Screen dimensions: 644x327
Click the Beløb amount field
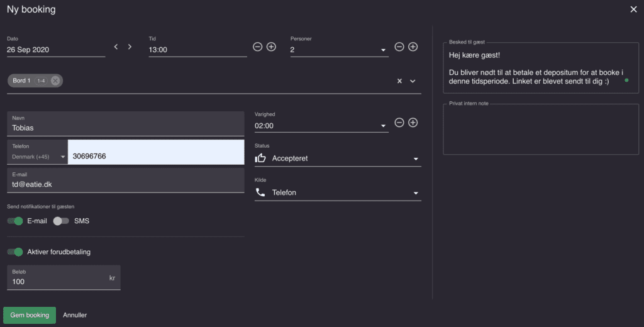(x=64, y=277)
